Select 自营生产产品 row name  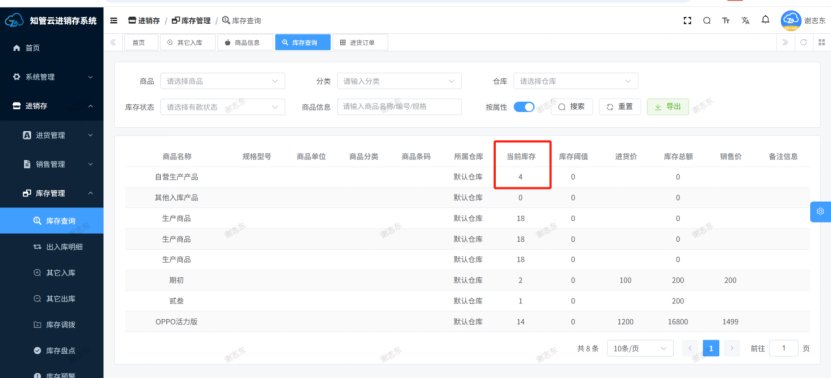[x=176, y=177]
